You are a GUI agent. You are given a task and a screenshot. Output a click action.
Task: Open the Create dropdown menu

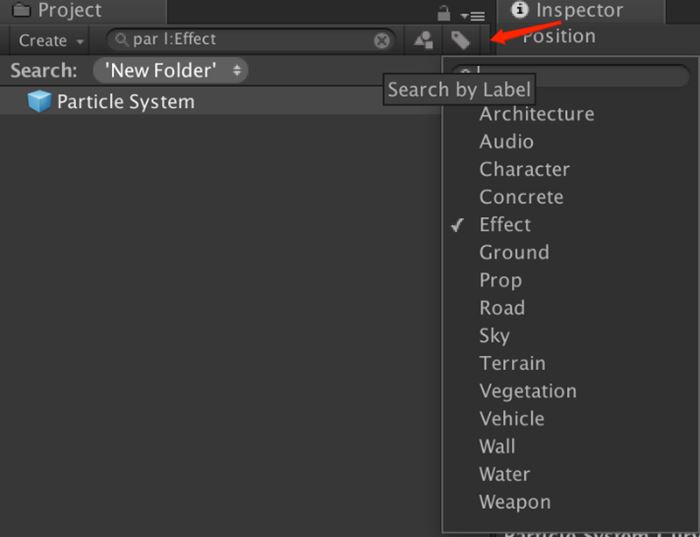(x=51, y=41)
